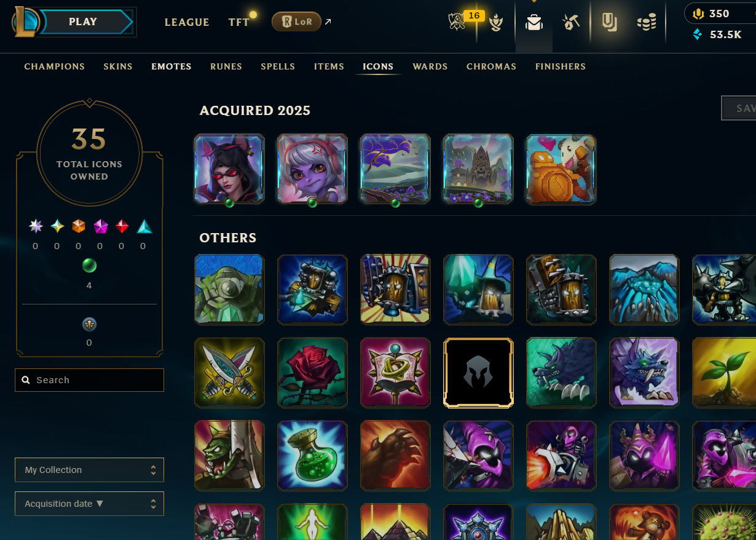Image resolution: width=756 pixels, height=540 pixels.
Task: Open the Store coins icon
Action: [x=646, y=23]
